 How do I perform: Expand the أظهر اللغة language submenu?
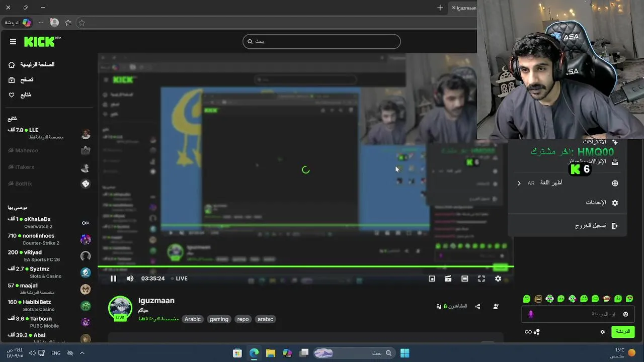[x=568, y=183]
